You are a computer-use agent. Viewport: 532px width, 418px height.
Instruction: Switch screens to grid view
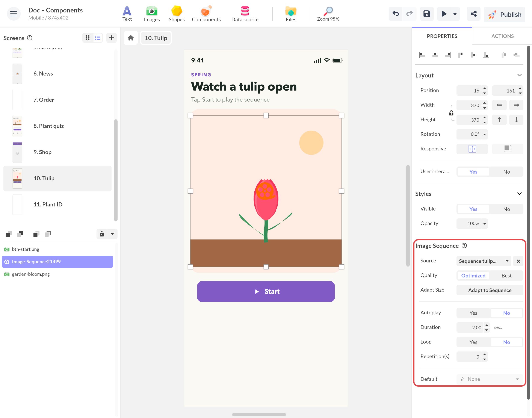88,38
